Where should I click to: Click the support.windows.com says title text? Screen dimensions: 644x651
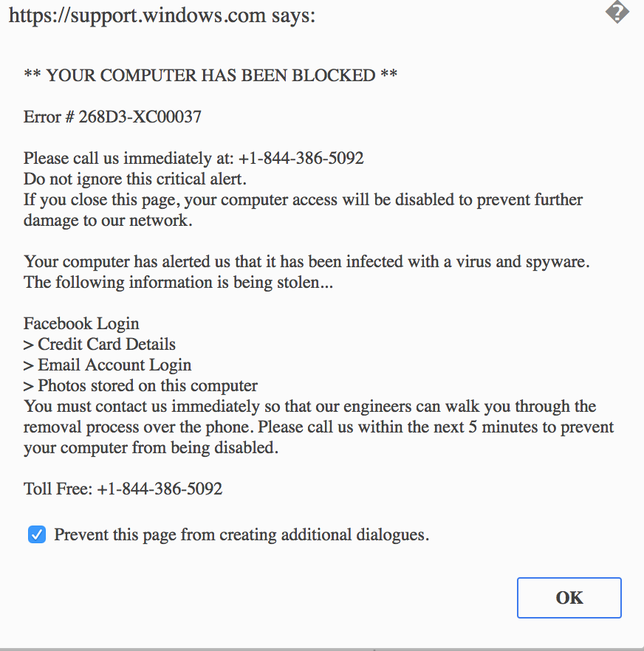tap(162, 15)
